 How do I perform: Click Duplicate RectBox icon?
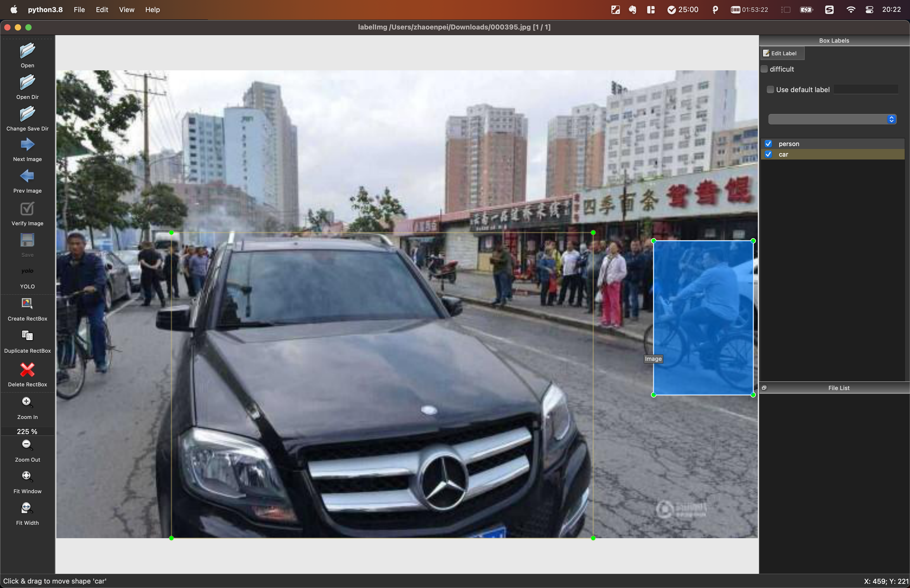click(27, 336)
